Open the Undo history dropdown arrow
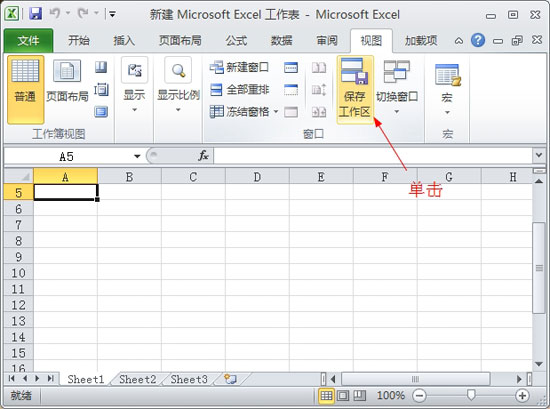 [x=68, y=14]
